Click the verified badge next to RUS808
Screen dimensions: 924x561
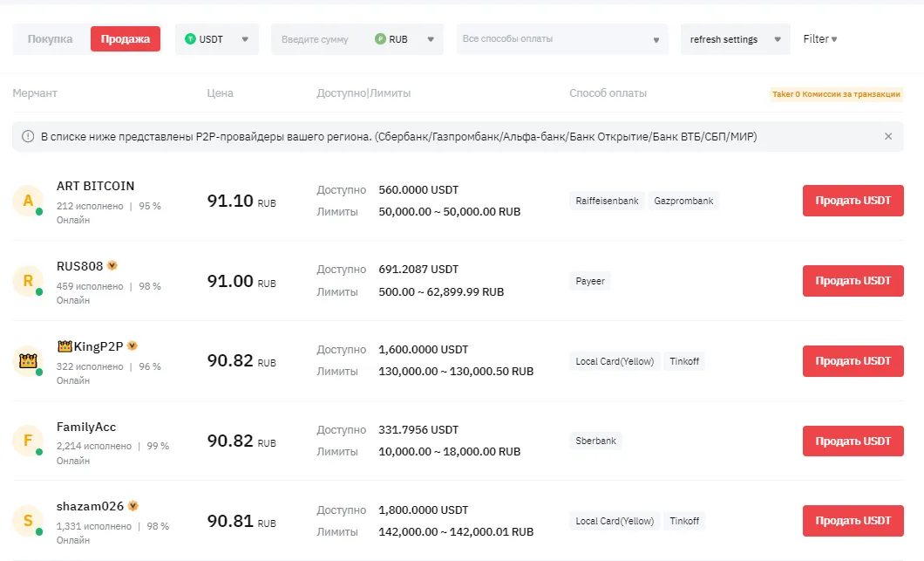point(112,263)
